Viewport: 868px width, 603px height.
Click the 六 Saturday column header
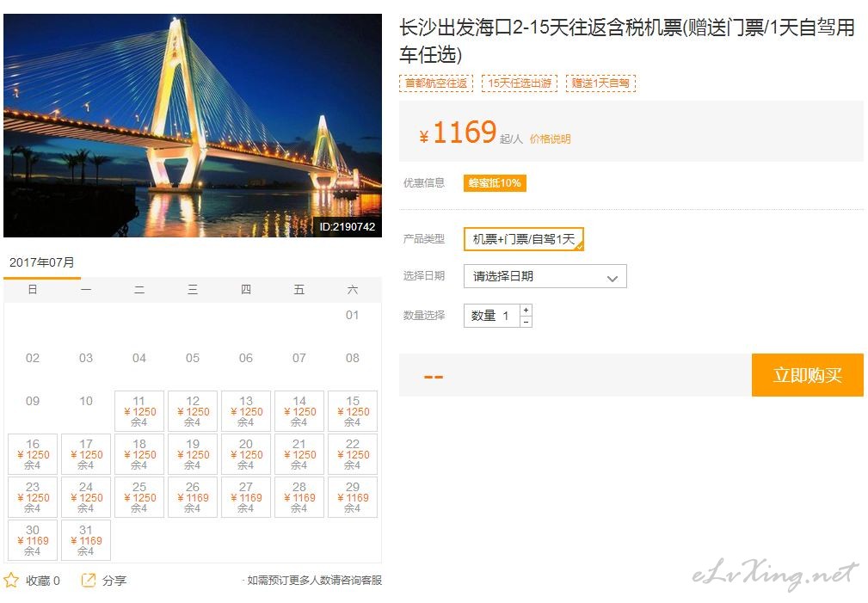click(x=353, y=290)
